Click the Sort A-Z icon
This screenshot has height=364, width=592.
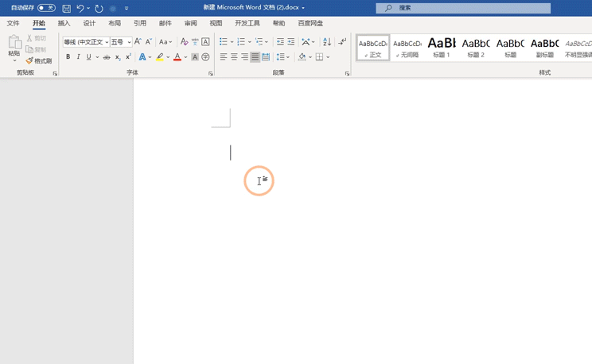(327, 41)
